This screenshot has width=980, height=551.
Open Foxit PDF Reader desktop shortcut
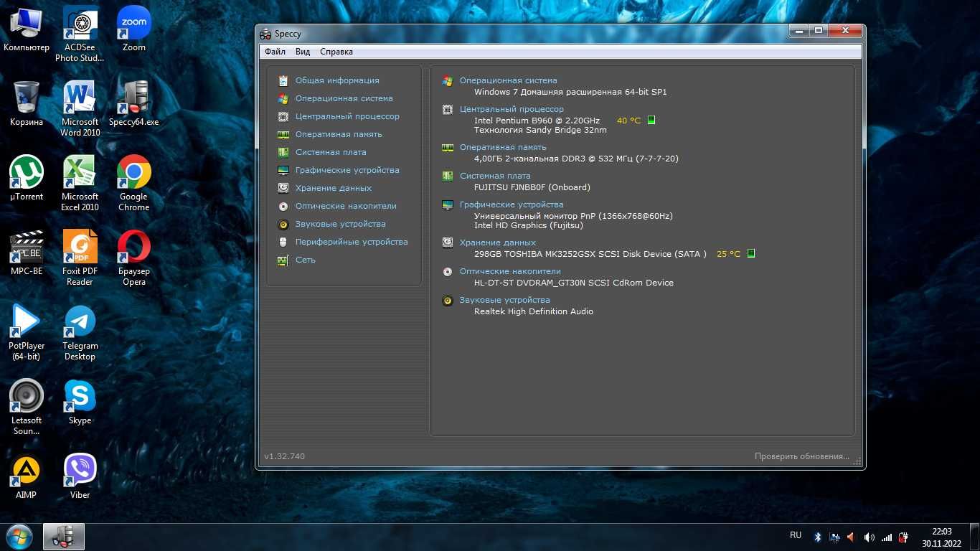coord(80,258)
